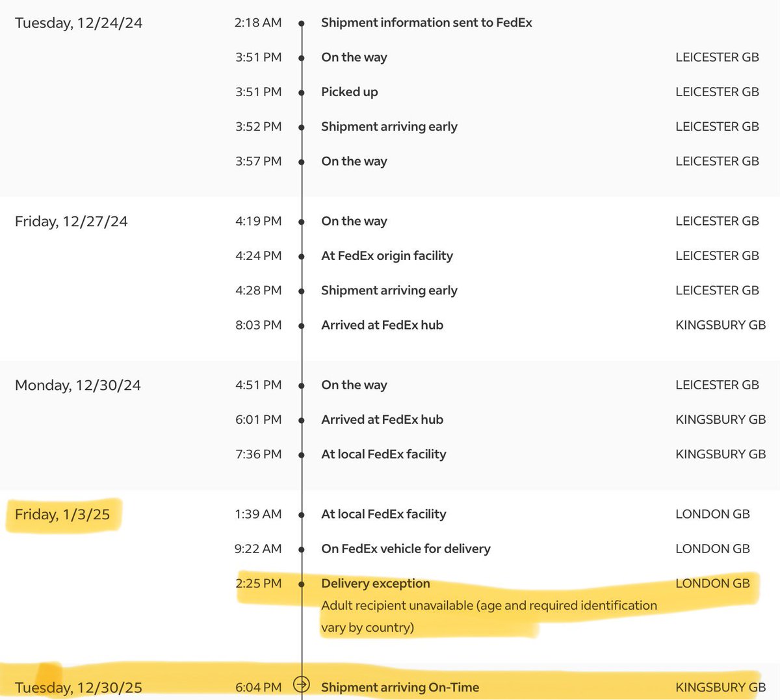Click the 4:28 PM timestamp
This screenshot has width=780, height=700.
click(259, 290)
